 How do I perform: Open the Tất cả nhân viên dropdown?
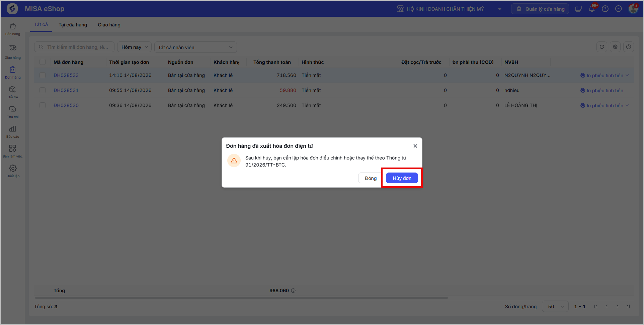pos(195,47)
